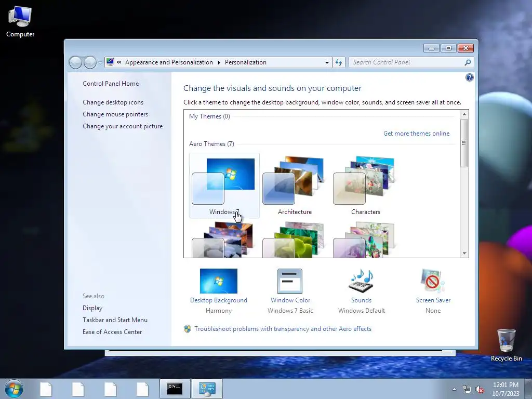The width and height of the screenshot is (532, 399).
Task: Click the Forward navigation button
Action: point(90,62)
